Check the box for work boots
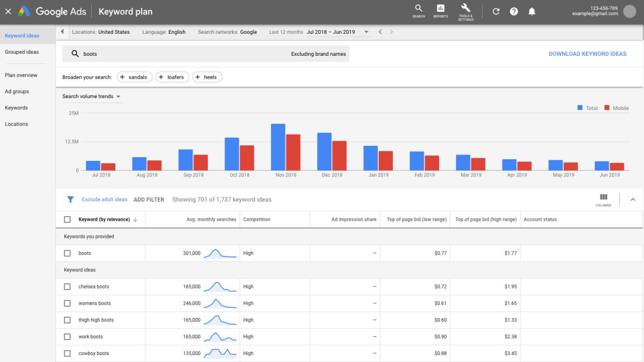The height and width of the screenshot is (362, 644). 67,337
